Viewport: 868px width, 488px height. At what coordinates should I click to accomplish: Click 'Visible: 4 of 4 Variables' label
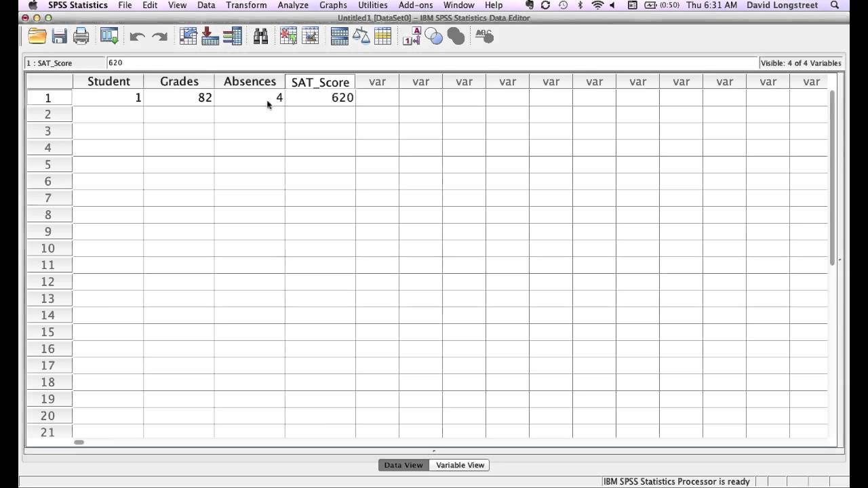coord(801,63)
